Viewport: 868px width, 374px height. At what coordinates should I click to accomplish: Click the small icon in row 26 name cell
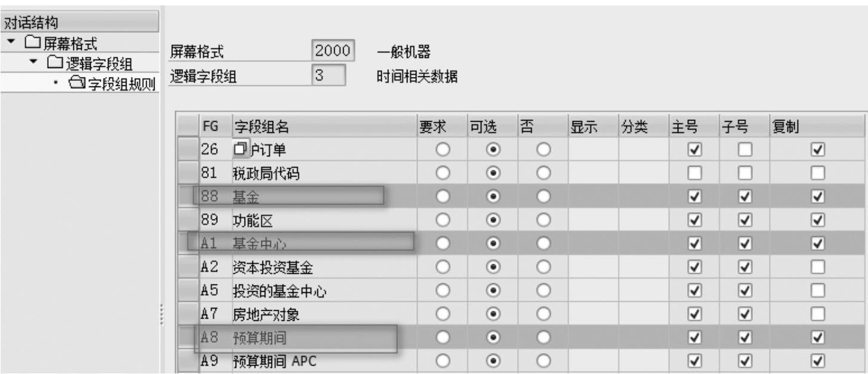pyautogui.click(x=240, y=149)
